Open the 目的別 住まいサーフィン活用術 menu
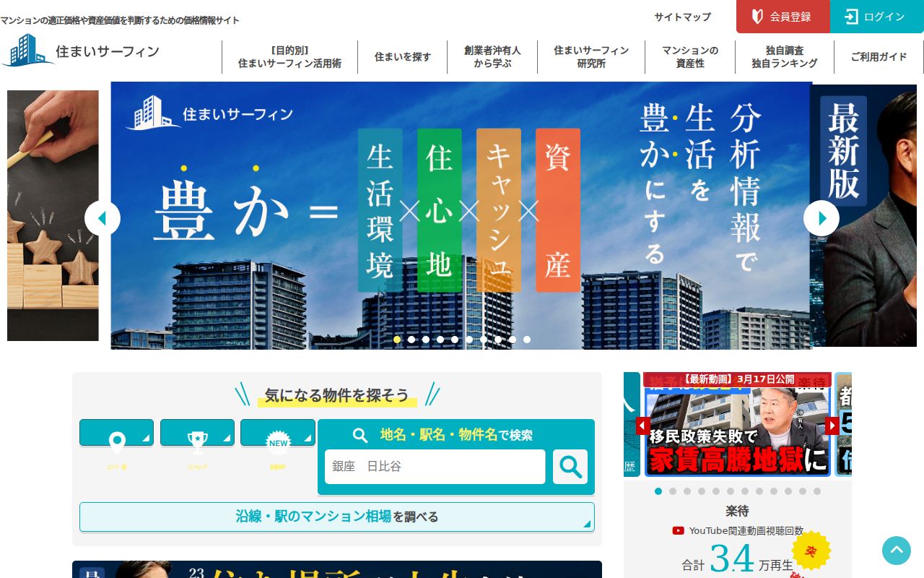Viewport: 924px width, 578px height. 289,57
